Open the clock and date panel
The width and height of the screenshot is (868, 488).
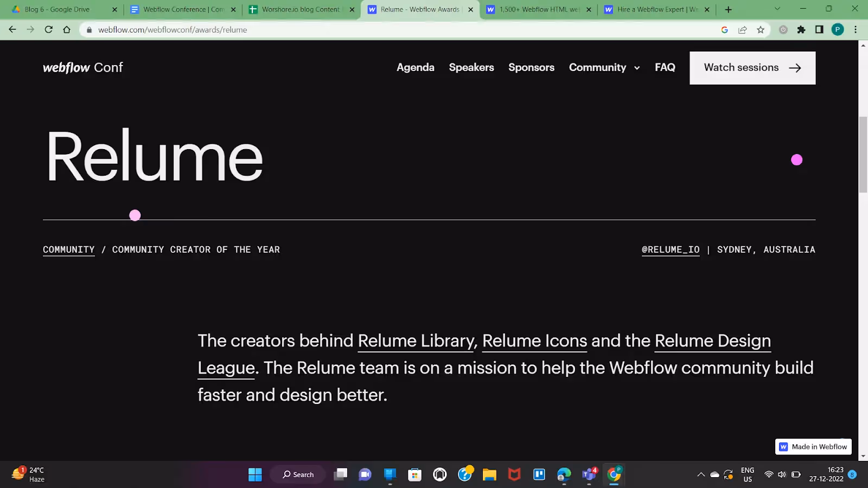coord(826,474)
